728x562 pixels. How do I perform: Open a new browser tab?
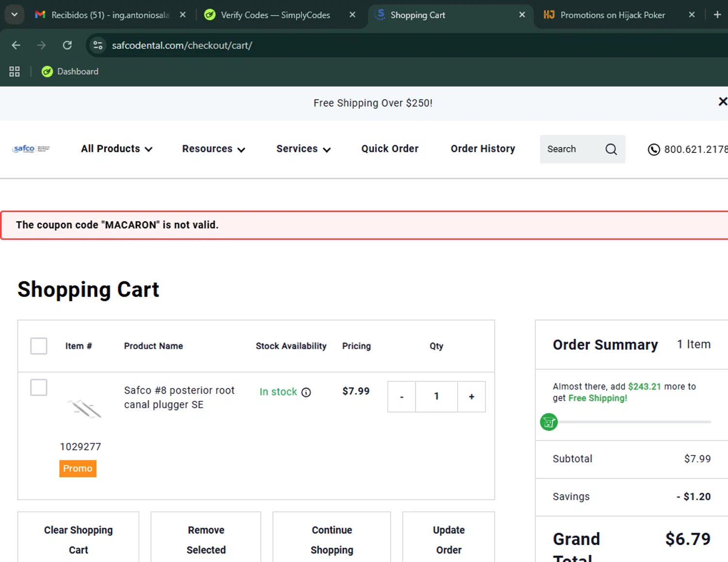[717, 15]
